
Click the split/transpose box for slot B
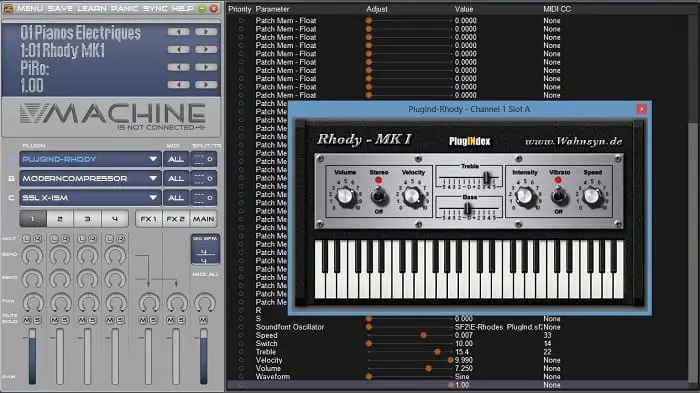[204, 178]
